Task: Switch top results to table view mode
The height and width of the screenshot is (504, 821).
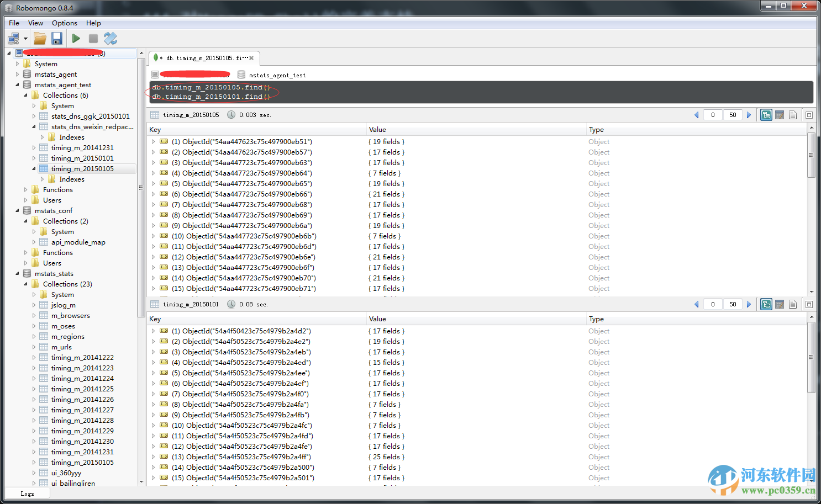Action: [780, 115]
